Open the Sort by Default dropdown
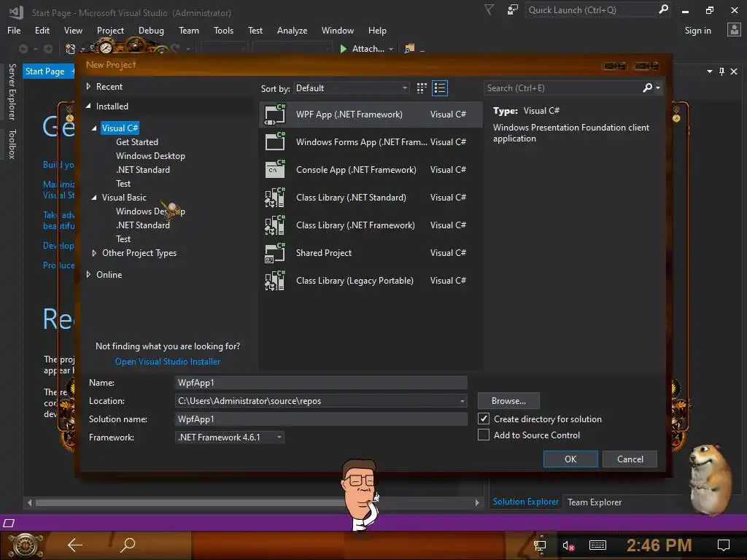This screenshot has width=747, height=560. click(x=352, y=88)
